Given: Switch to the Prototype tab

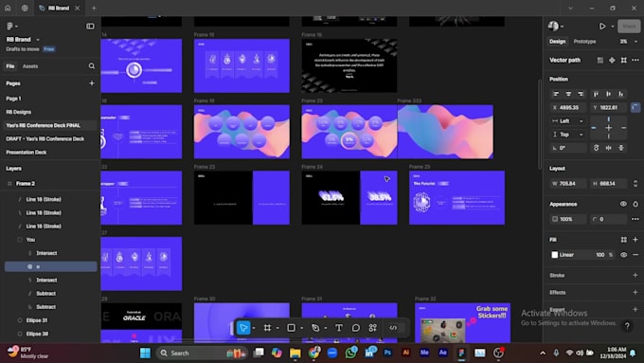Looking at the screenshot, I should tap(584, 42).
